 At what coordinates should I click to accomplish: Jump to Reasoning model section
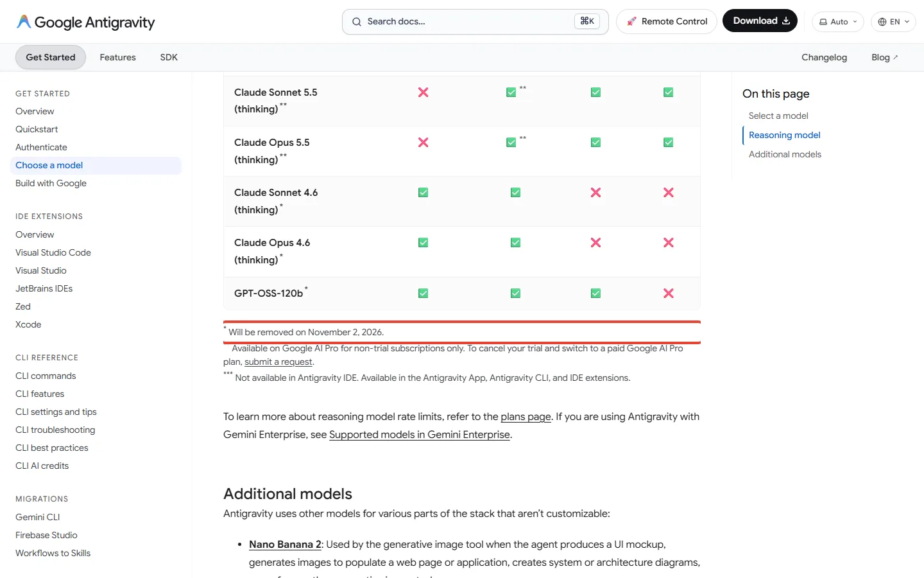[785, 135]
